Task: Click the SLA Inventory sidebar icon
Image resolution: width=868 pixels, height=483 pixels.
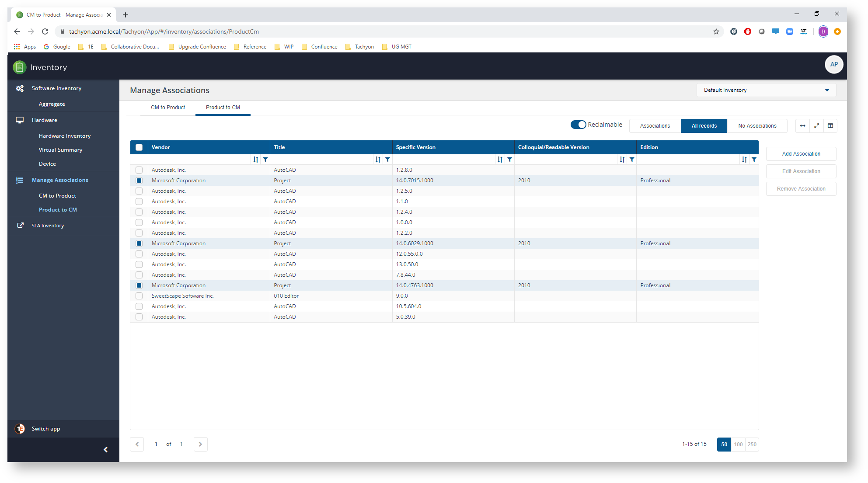Action: (20, 225)
